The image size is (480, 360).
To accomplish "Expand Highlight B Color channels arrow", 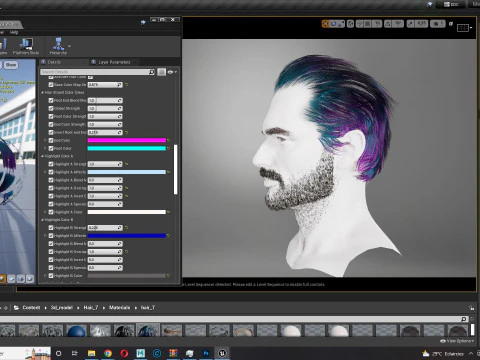I will pyautogui.click(x=45, y=276).
